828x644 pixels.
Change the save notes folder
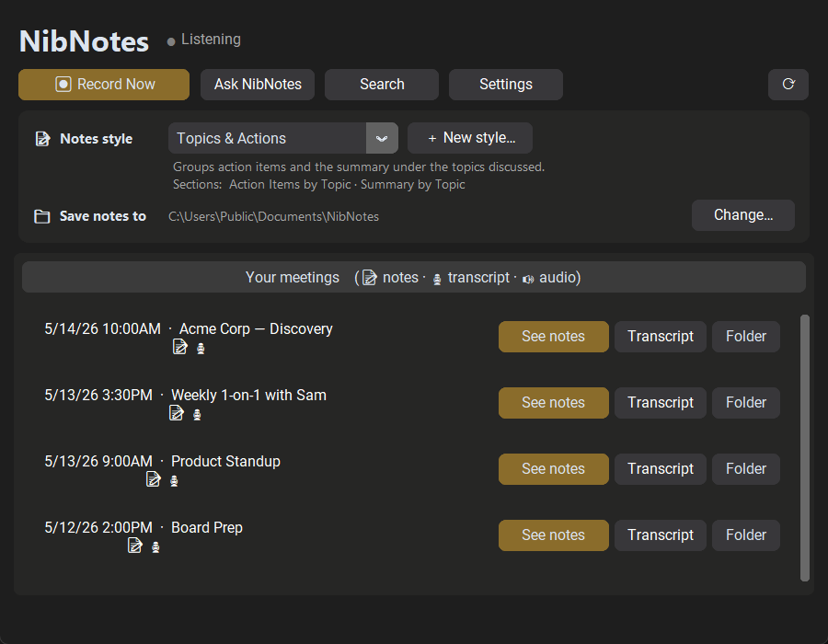coord(743,215)
